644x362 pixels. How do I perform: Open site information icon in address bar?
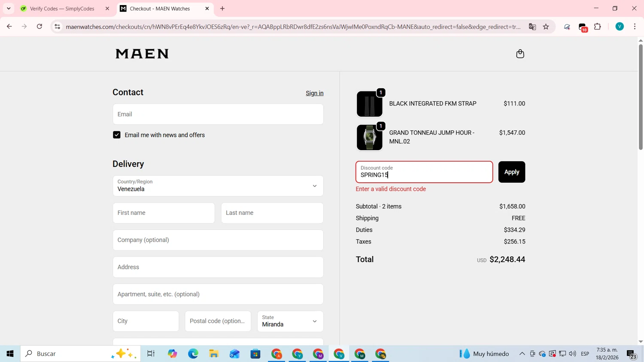point(57,27)
